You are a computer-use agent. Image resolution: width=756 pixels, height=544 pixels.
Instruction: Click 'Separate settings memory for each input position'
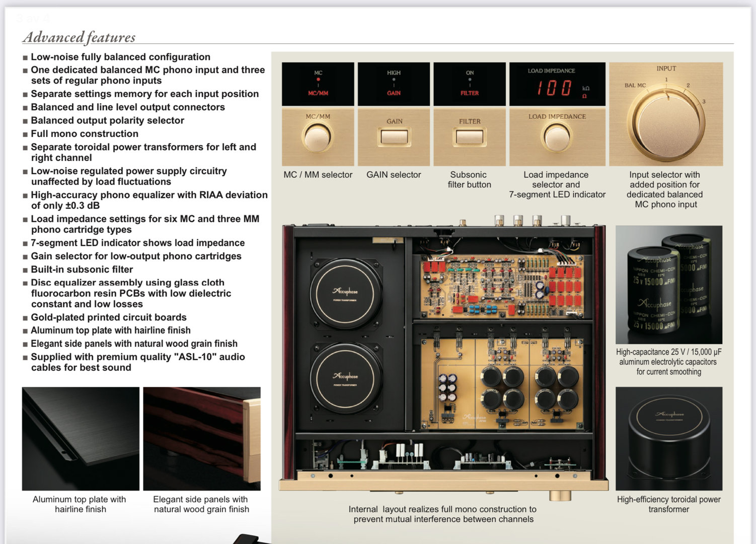pyautogui.click(x=144, y=94)
